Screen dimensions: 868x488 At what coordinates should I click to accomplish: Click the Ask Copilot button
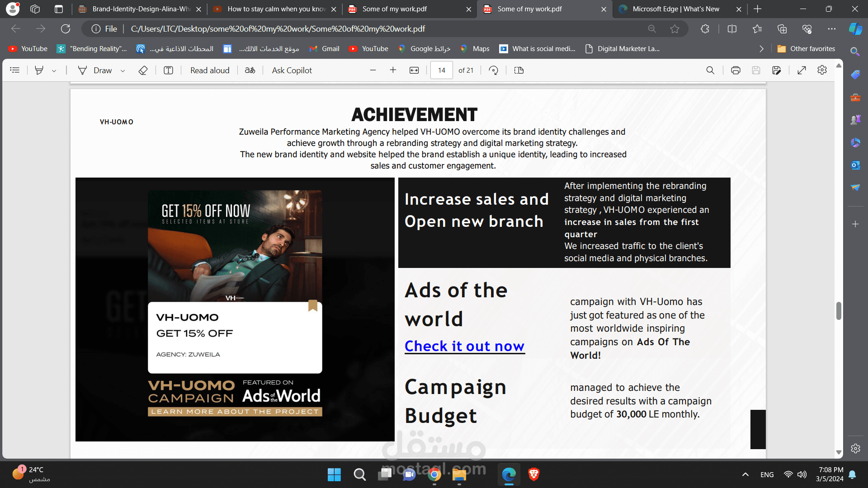click(x=292, y=70)
